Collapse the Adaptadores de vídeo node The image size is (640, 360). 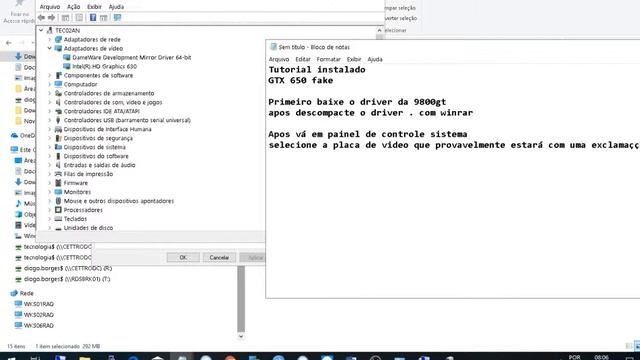[x=50, y=49]
